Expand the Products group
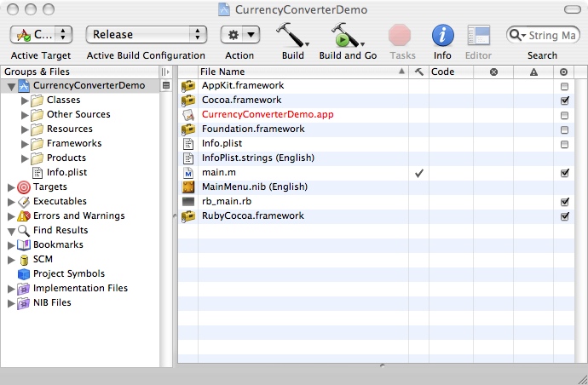This screenshot has height=385, width=588. click(25, 158)
